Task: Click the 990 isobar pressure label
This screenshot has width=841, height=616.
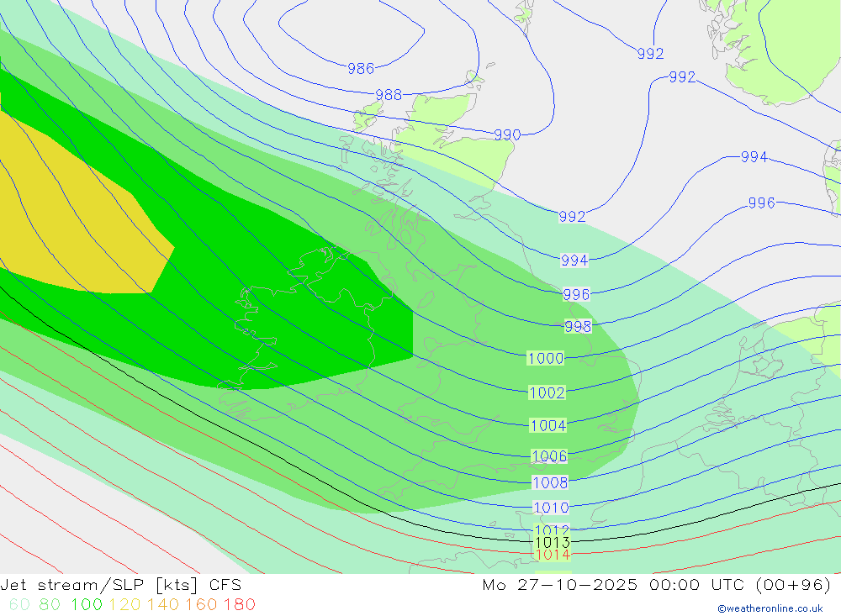Action: [507, 134]
